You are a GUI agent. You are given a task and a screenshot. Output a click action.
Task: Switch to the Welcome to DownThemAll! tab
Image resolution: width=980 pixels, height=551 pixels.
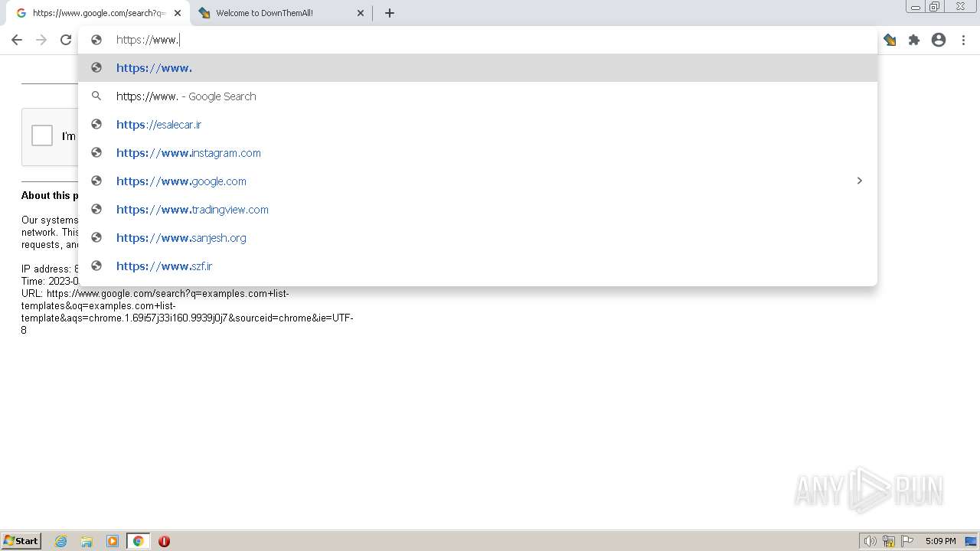281,13
